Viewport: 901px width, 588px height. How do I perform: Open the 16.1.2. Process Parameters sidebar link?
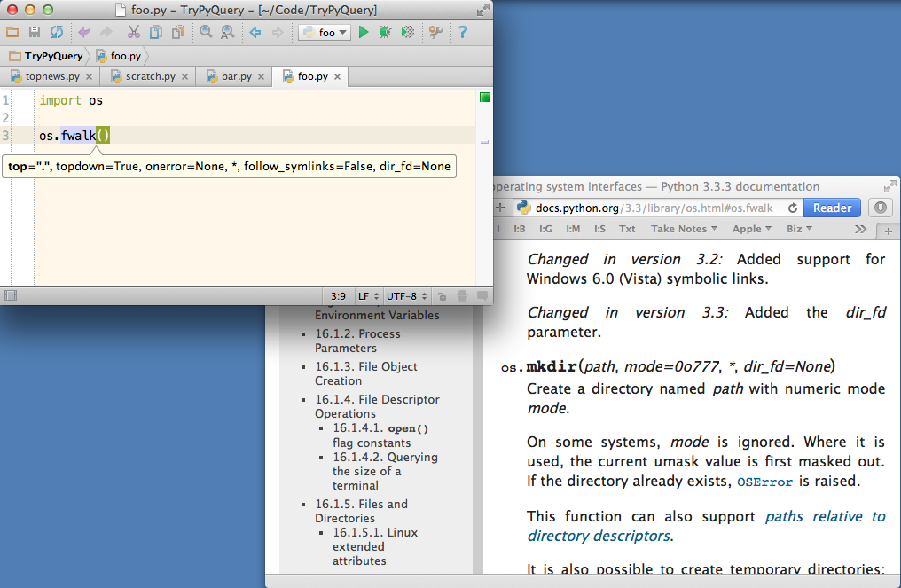tap(357, 341)
